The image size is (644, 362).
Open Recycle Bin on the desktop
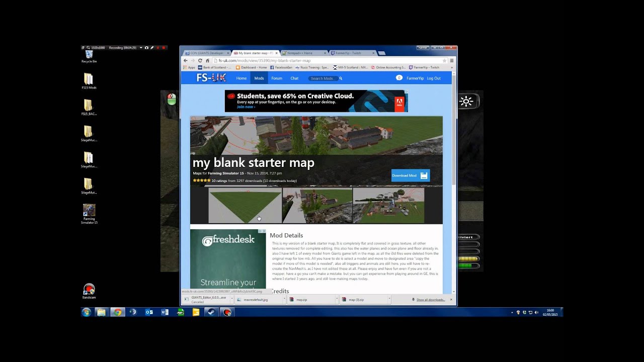click(89, 56)
